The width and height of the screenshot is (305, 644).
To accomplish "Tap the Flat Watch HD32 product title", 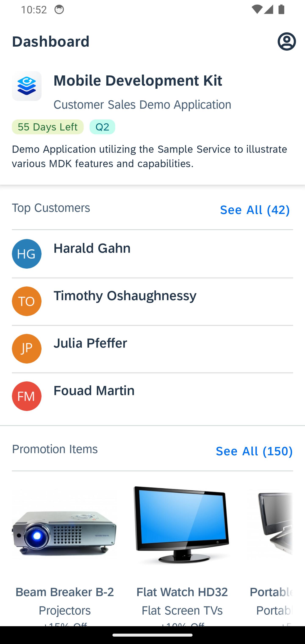I will tap(182, 592).
